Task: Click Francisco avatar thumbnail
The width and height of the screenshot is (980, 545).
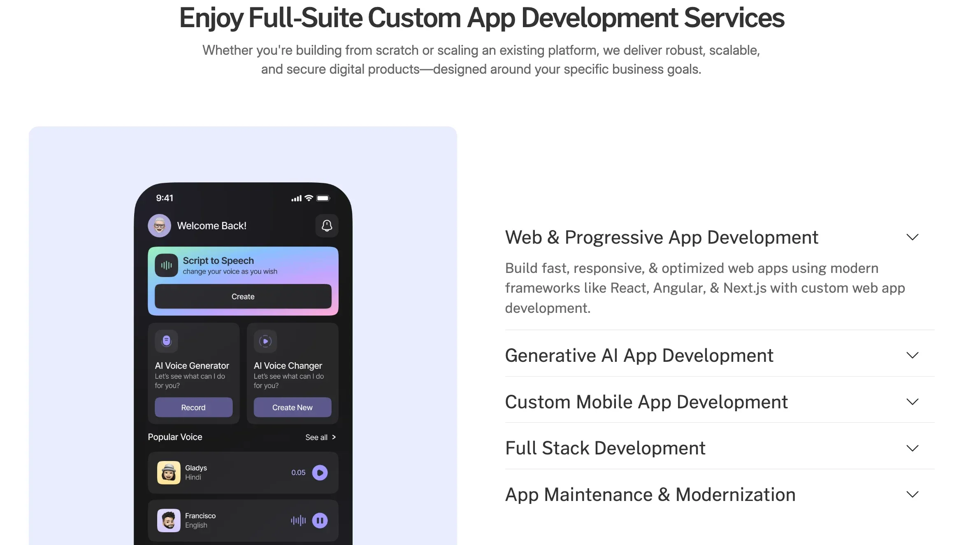Action: [169, 520]
